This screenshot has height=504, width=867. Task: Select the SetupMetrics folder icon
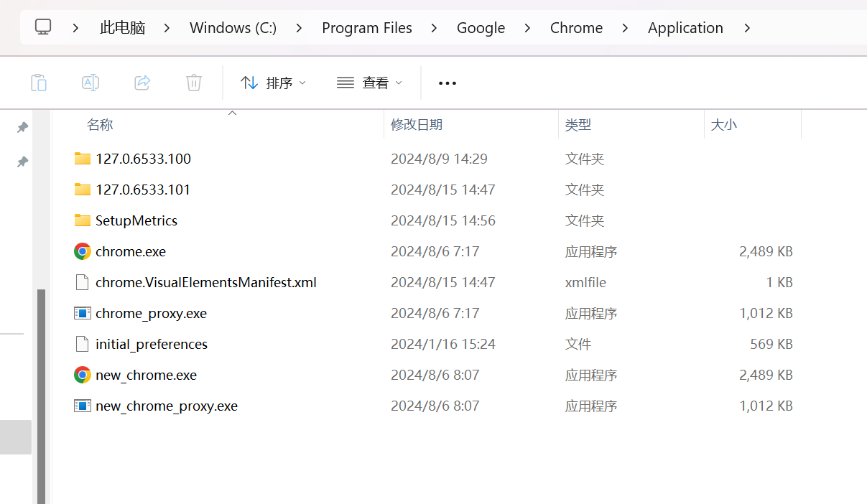coord(83,220)
